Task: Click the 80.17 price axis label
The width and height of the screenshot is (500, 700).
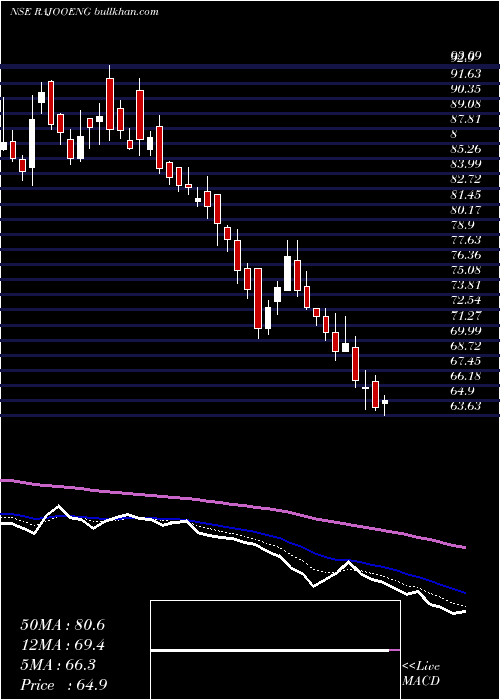Action: 465,209
